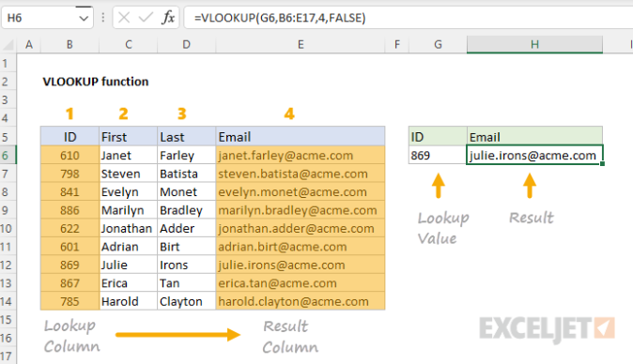Select column G header
Image resolution: width=633 pixels, height=364 pixels.
(438, 44)
